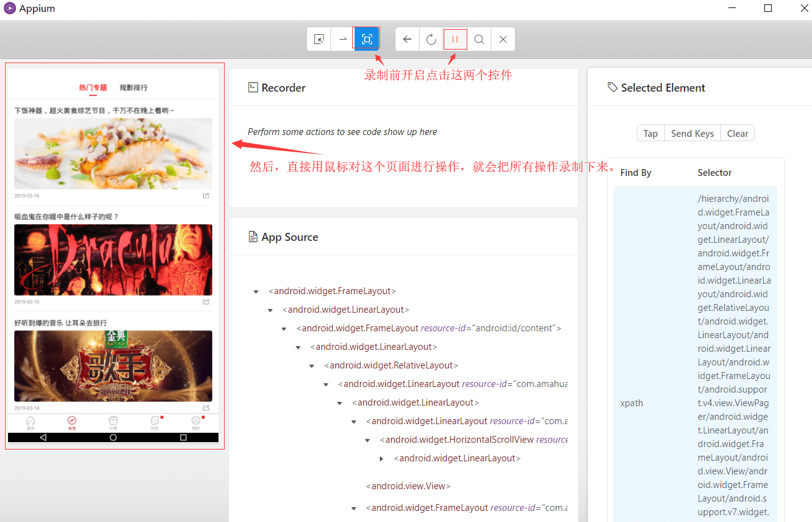Image resolution: width=812 pixels, height=522 pixels.
Task: Open the search for element magnifier icon
Action: pyautogui.click(x=479, y=39)
